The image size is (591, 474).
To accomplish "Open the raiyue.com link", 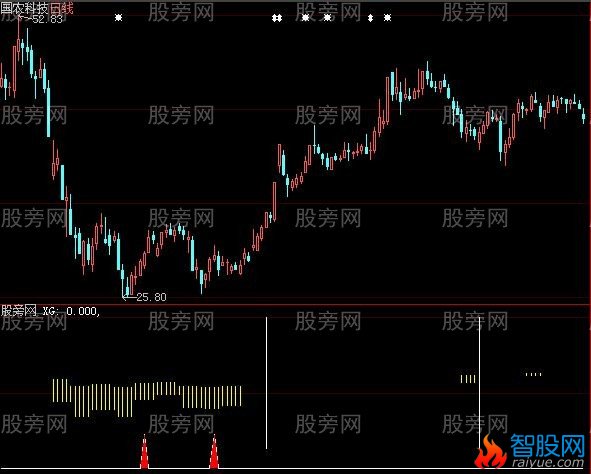I will (547, 462).
